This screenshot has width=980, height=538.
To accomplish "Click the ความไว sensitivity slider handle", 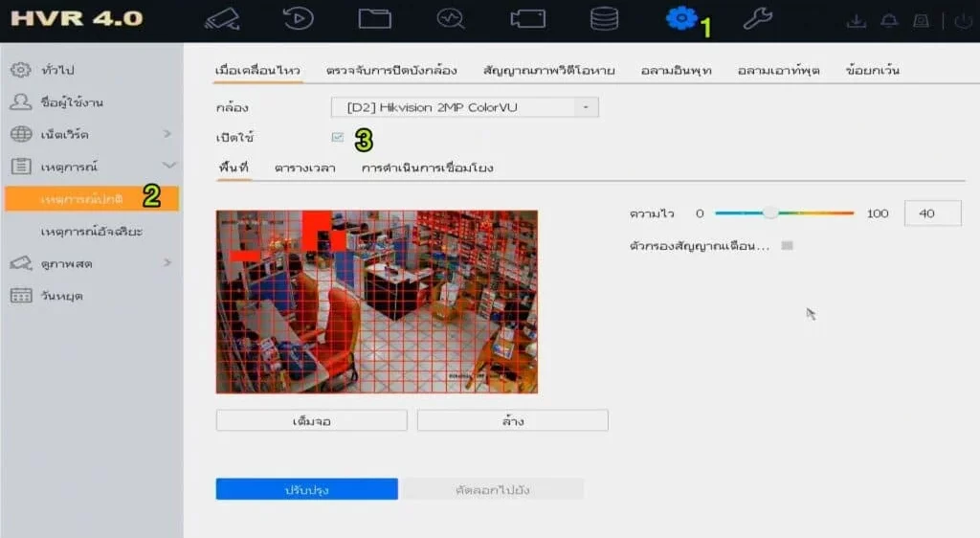I will pyautogui.click(x=769, y=213).
